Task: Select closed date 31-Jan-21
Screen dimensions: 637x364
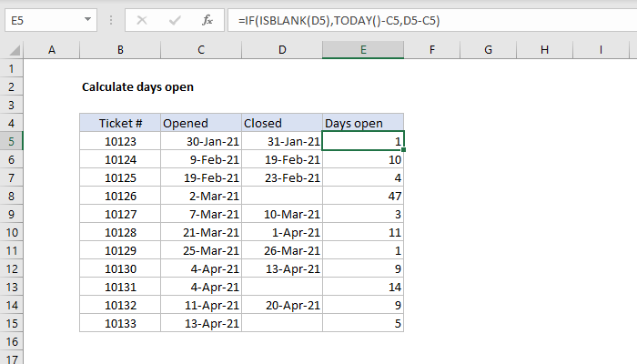Action: pyautogui.click(x=282, y=141)
